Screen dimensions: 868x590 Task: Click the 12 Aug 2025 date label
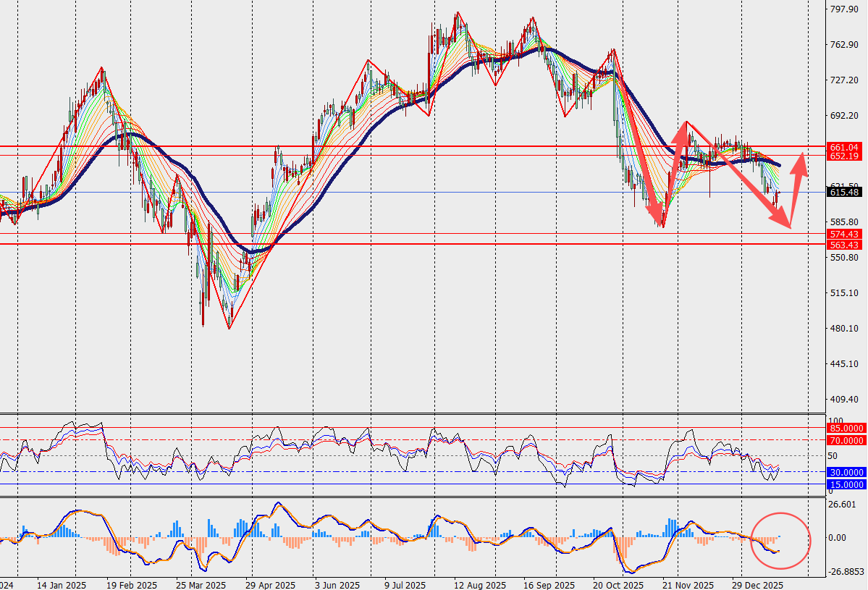(x=475, y=584)
